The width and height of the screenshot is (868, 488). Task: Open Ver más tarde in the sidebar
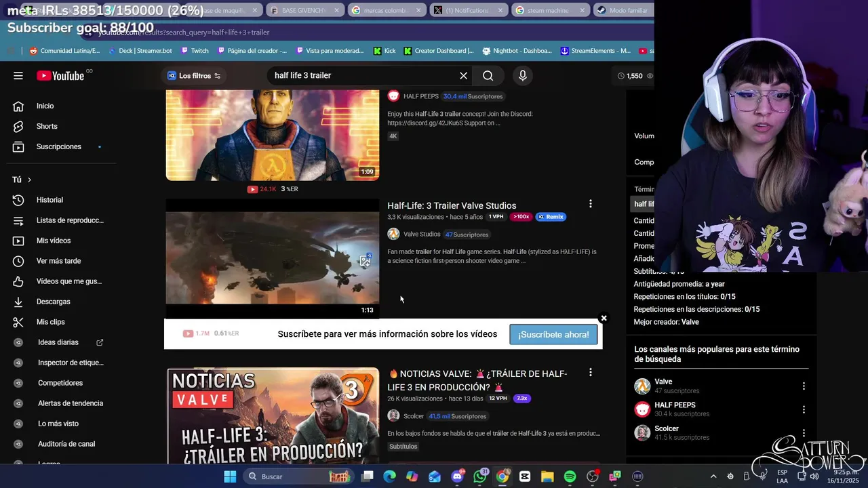point(59,261)
